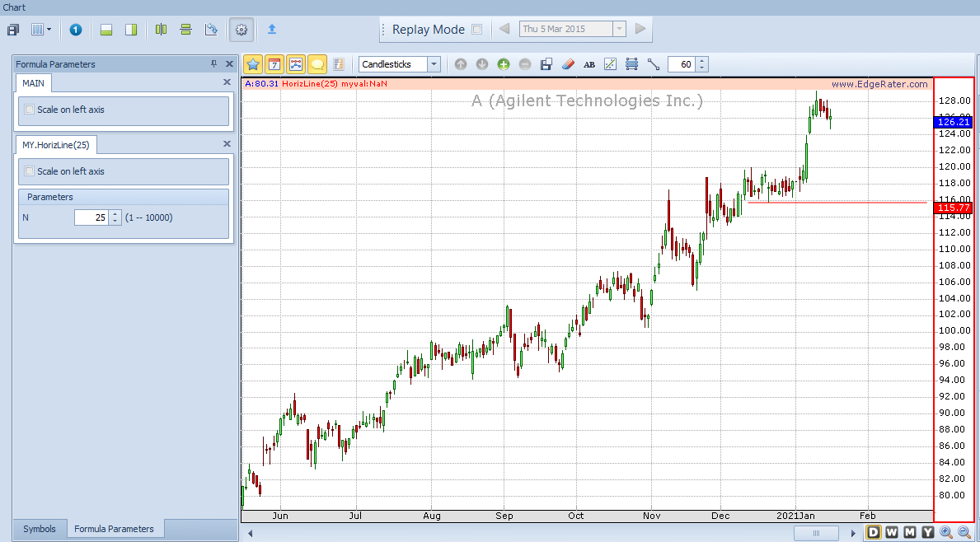Toggle the gear settings icon in top toolbar
Viewport: 980px width, 542px height.
point(241,30)
